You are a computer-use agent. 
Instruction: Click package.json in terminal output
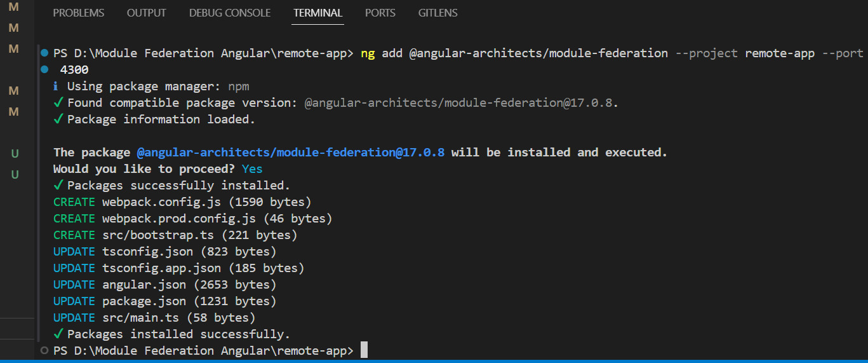[144, 301]
